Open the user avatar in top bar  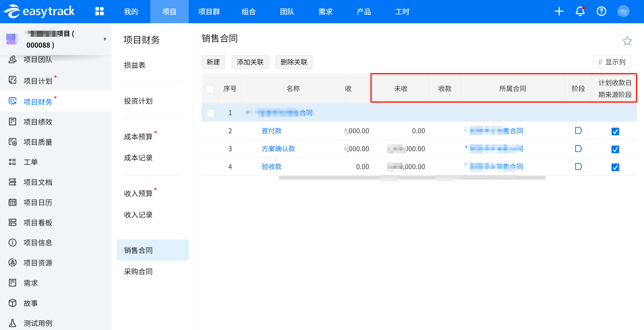tap(623, 12)
